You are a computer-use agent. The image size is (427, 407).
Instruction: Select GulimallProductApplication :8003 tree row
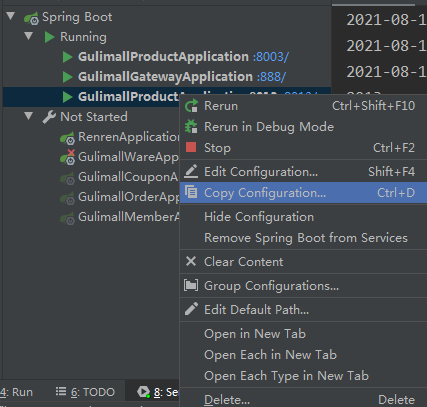pyautogui.click(x=167, y=57)
